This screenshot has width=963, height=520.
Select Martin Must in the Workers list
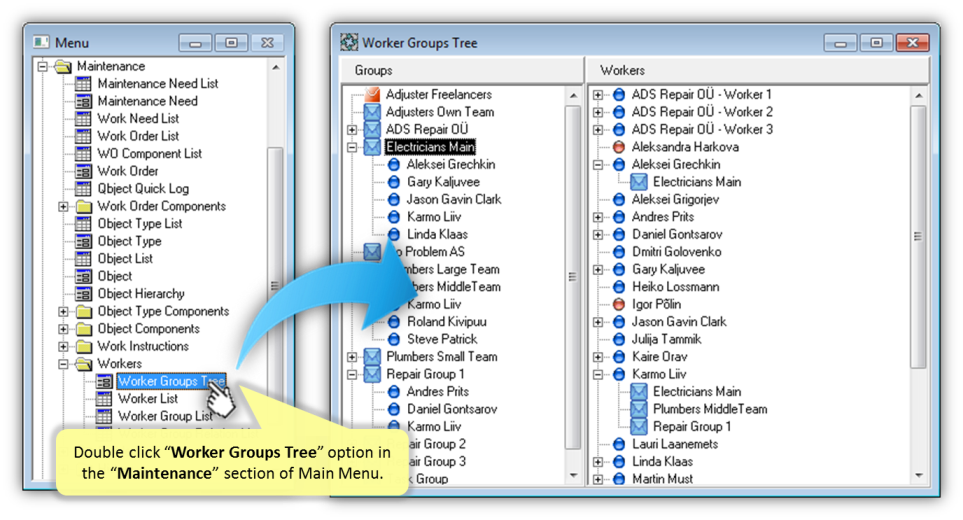[x=662, y=479]
